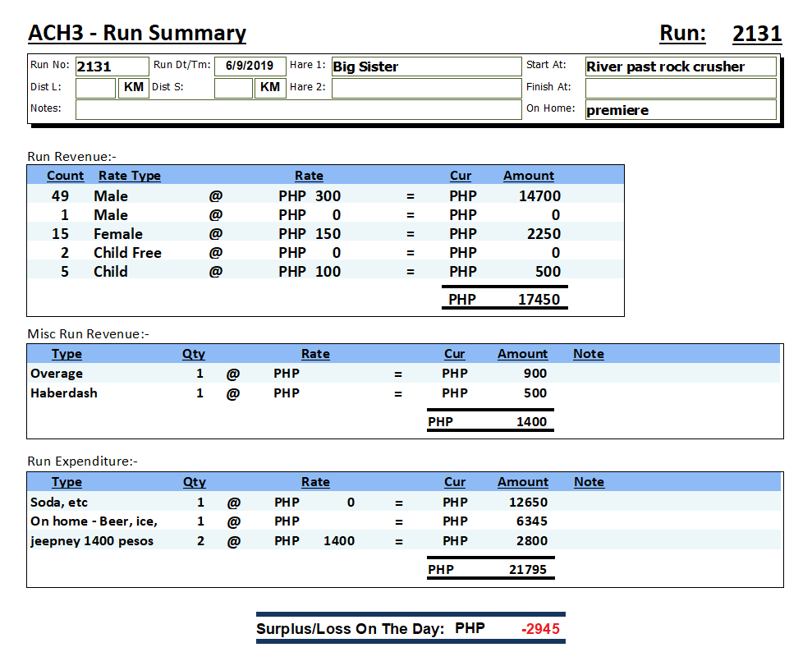Image resolution: width=812 pixels, height=652 pixels.
Task: Click the empty Notes field
Action: [298, 109]
